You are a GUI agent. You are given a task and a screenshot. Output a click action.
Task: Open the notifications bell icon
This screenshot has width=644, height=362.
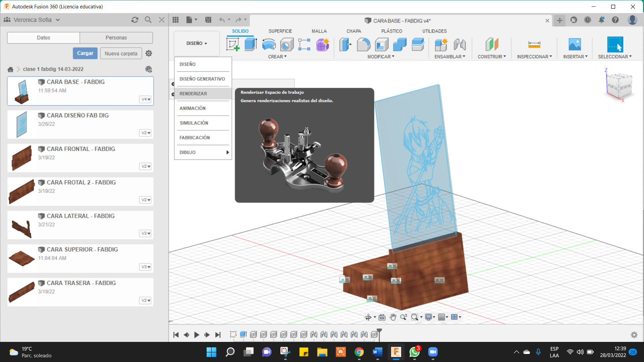[x=601, y=20]
